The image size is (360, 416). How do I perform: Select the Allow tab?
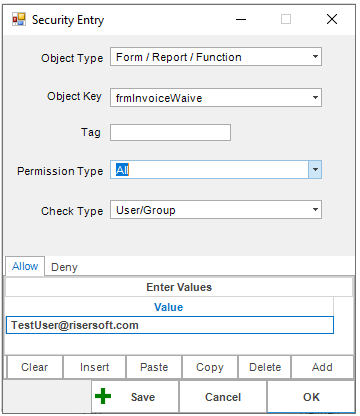(x=25, y=266)
